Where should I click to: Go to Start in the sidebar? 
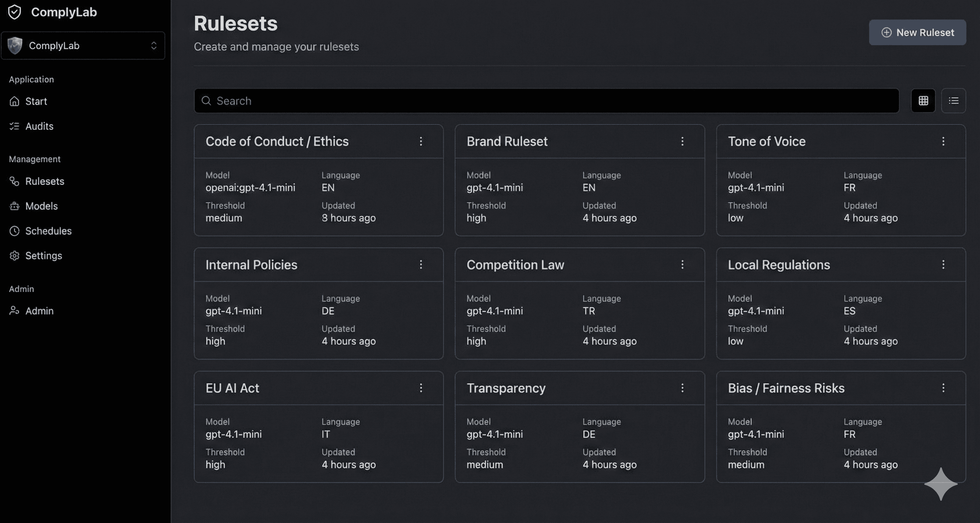[x=36, y=101]
